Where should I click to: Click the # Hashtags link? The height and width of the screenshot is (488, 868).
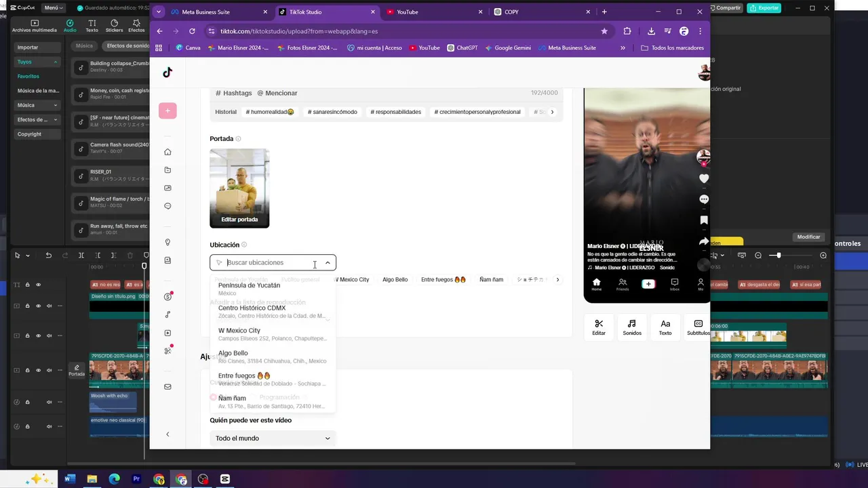(x=233, y=93)
